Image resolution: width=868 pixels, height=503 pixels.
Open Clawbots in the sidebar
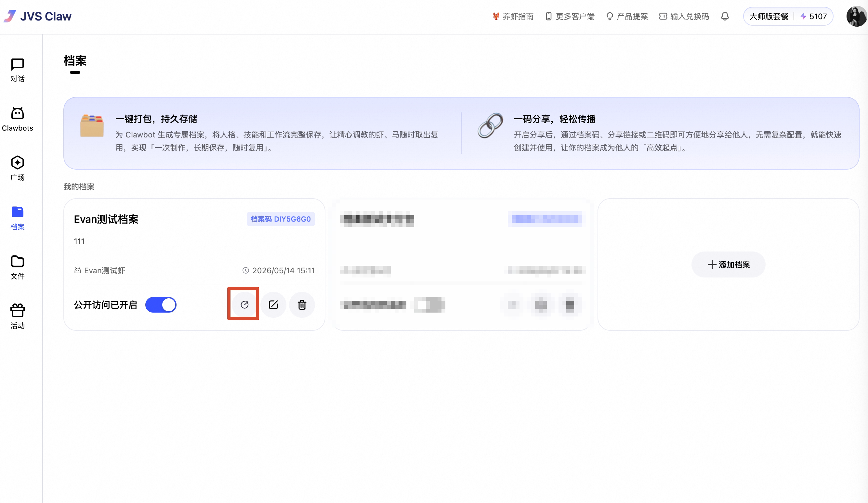click(17, 120)
